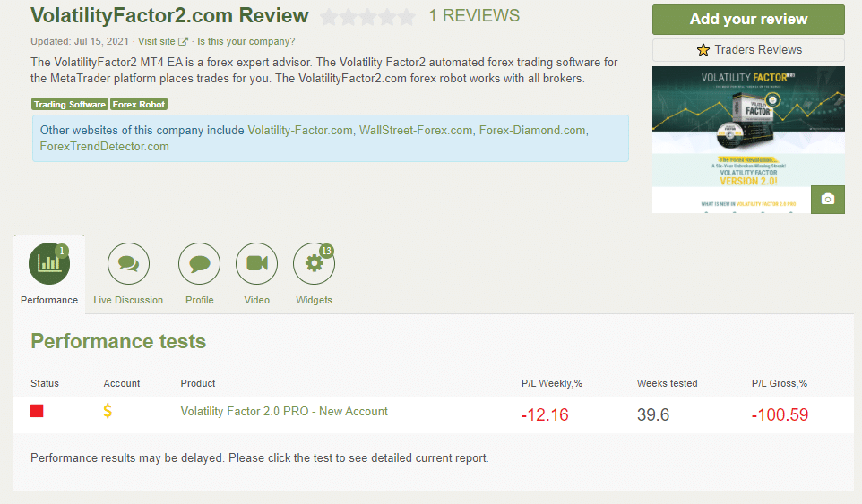Click the dollar sign account icon
The image size is (862, 504).
(x=108, y=412)
